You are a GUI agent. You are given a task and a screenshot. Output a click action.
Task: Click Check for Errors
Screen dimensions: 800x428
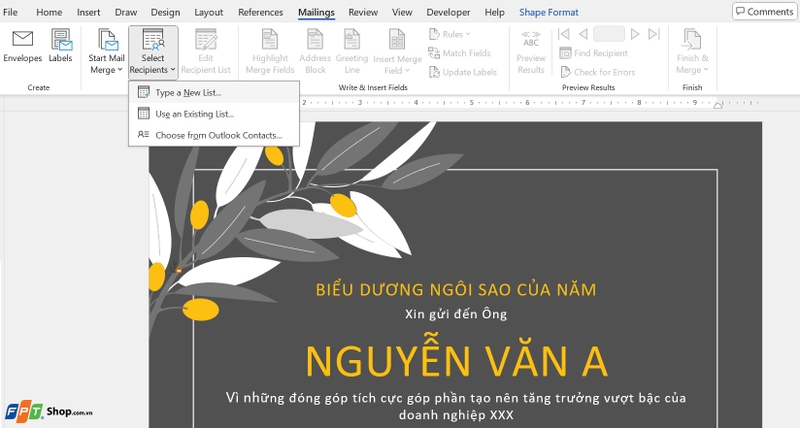pos(597,72)
